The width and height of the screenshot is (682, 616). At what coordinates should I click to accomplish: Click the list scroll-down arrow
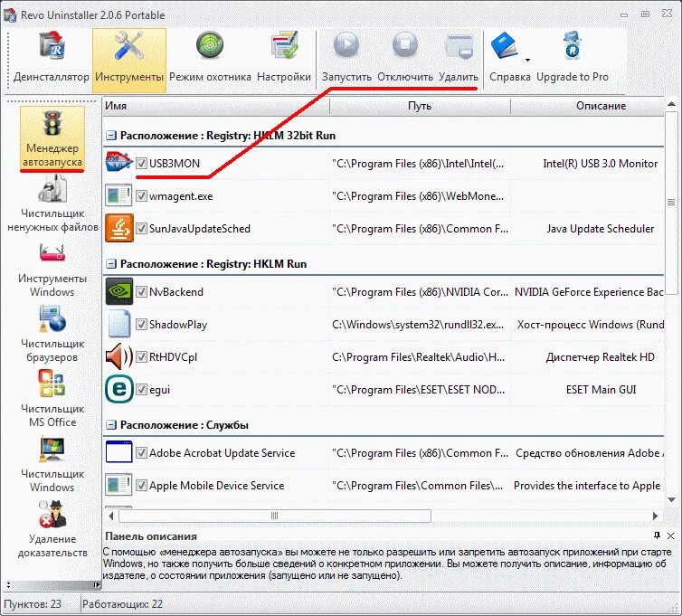click(x=671, y=500)
